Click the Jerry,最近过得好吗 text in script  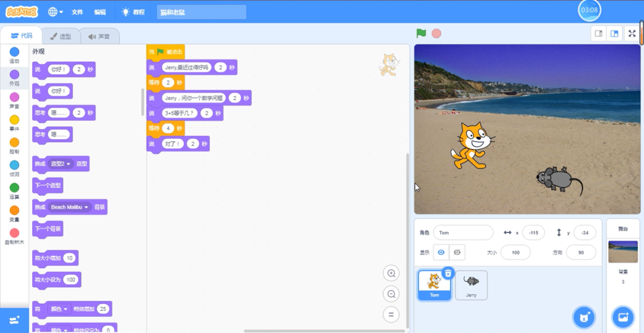click(x=187, y=67)
